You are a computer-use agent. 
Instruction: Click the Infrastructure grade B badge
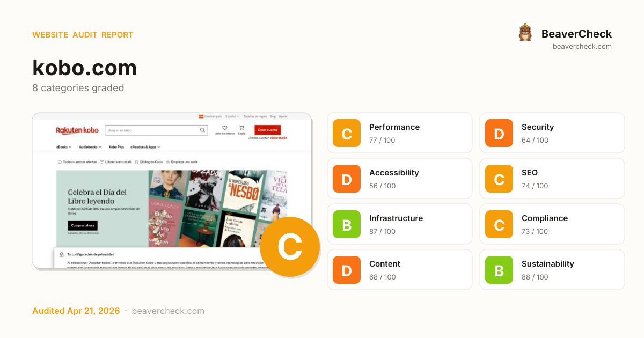click(347, 224)
